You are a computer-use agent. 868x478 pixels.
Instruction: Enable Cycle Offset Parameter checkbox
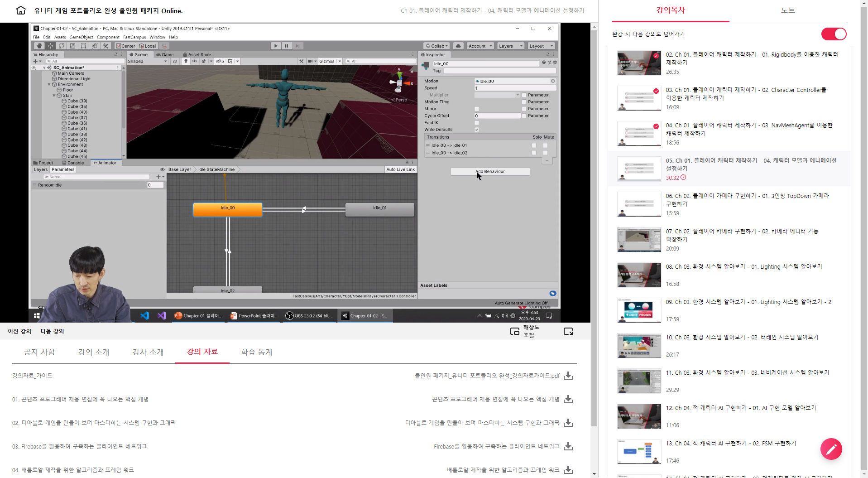pyautogui.click(x=524, y=116)
